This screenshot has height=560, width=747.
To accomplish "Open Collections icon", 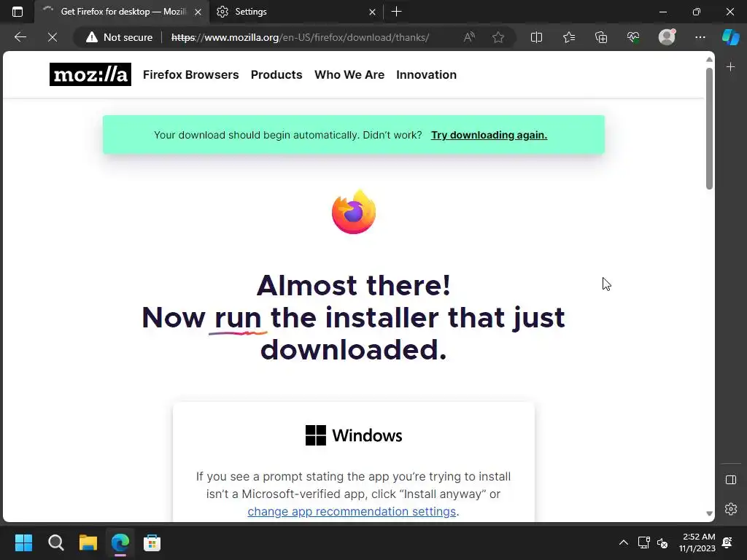I will tap(601, 37).
